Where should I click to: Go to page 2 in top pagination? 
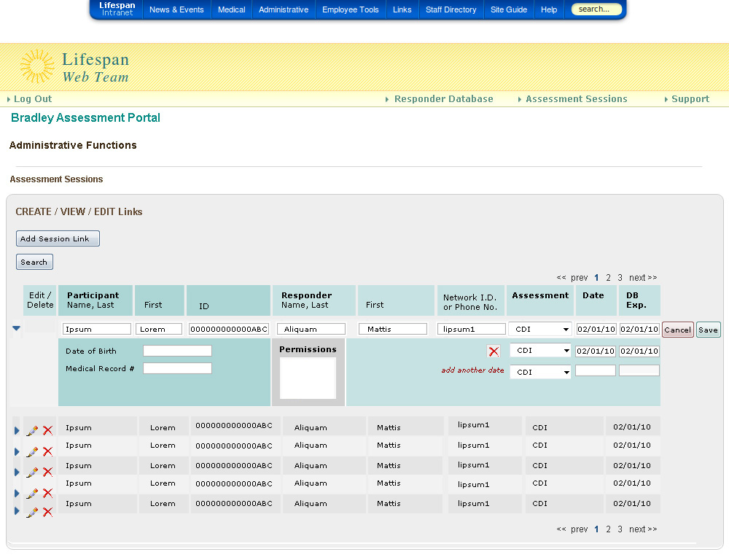tap(608, 278)
